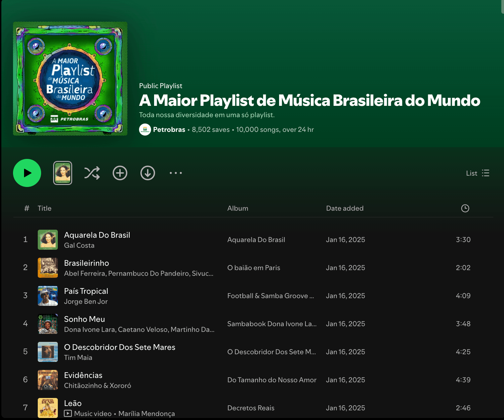Click the Evidências cover thumbnail
This screenshot has width=504, height=420.
tap(48, 380)
